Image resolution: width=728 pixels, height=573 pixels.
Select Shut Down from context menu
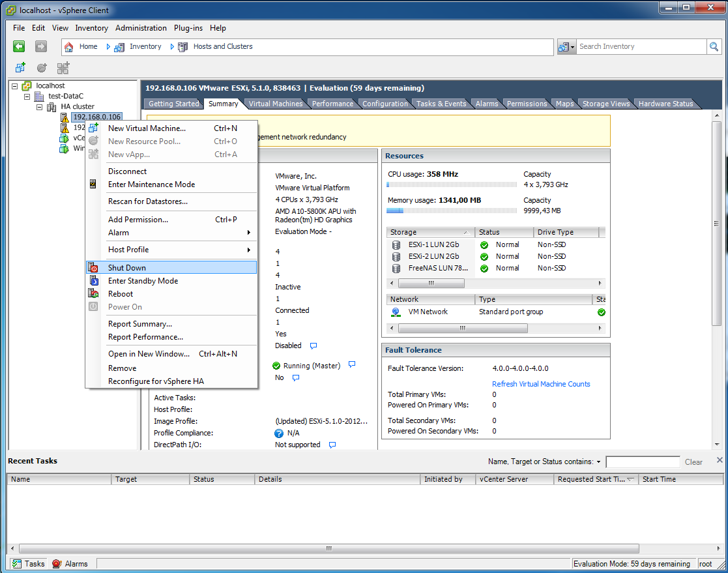pos(171,267)
